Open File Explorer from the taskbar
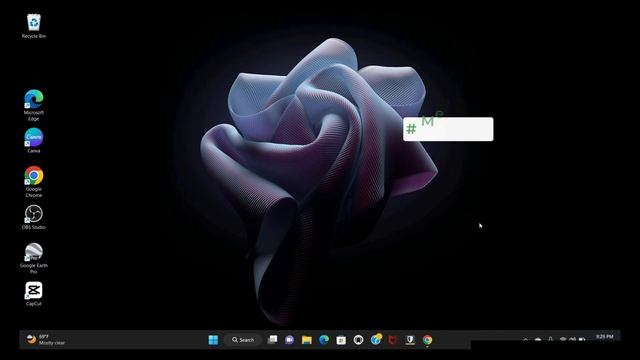The image size is (640, 360). pos(307,340)
